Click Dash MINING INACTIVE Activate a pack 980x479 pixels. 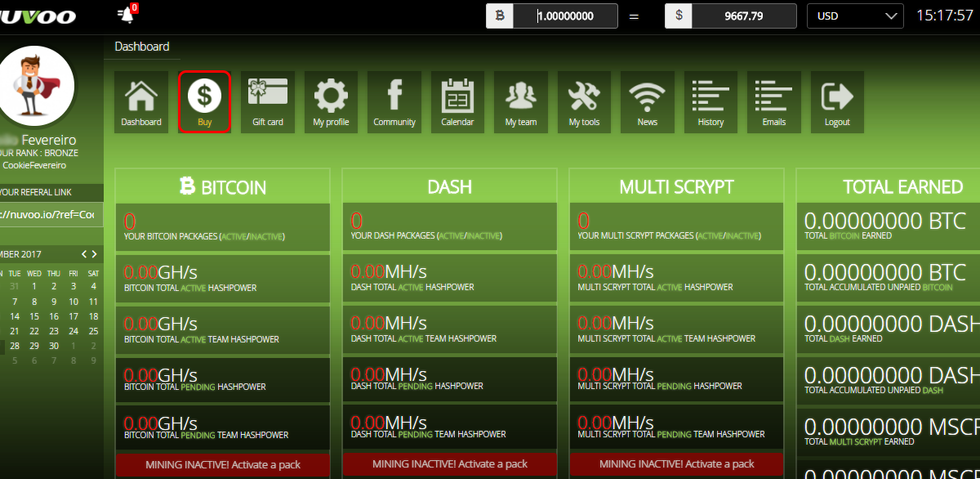(449, 464)
